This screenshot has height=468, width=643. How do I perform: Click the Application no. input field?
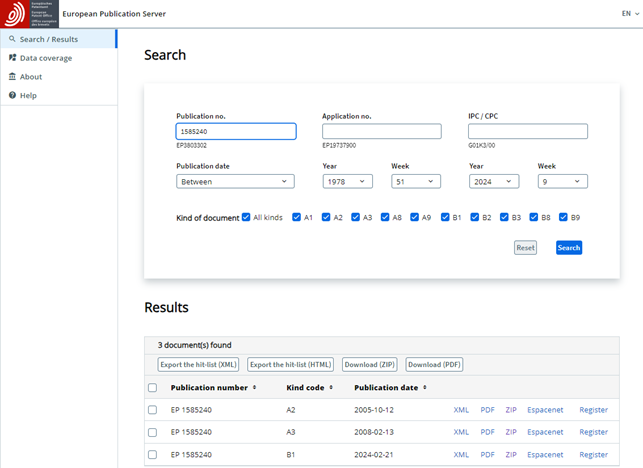(x=381, y=131)
